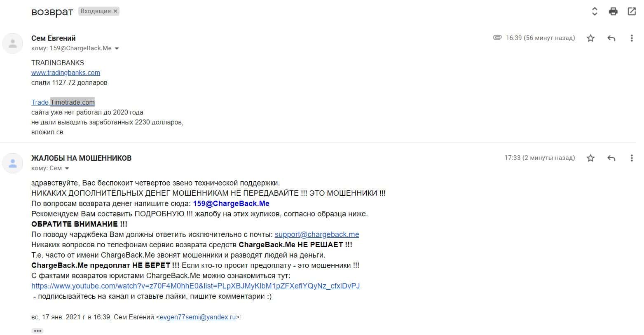Print the whole email thread
Viewport: 644px width, 335px height.
tap(613, 12)
